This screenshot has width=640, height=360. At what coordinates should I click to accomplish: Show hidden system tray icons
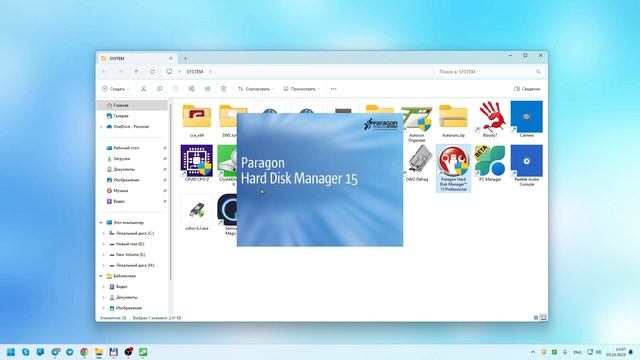point(533,352)
